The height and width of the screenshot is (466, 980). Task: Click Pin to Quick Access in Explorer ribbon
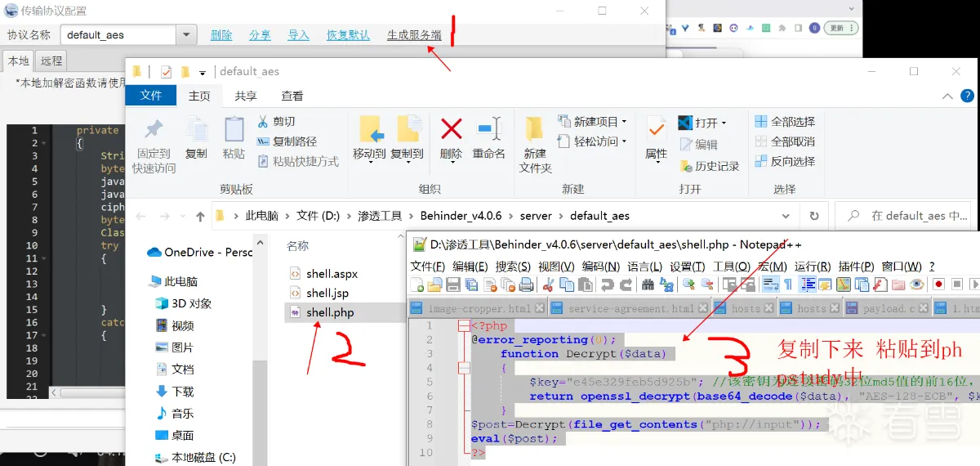(154, 146)
